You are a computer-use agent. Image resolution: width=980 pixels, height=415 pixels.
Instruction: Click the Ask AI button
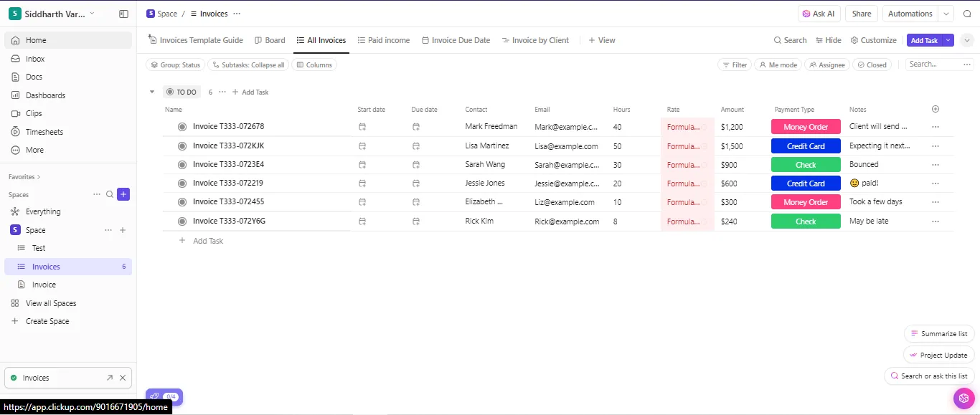click(819, 14)
